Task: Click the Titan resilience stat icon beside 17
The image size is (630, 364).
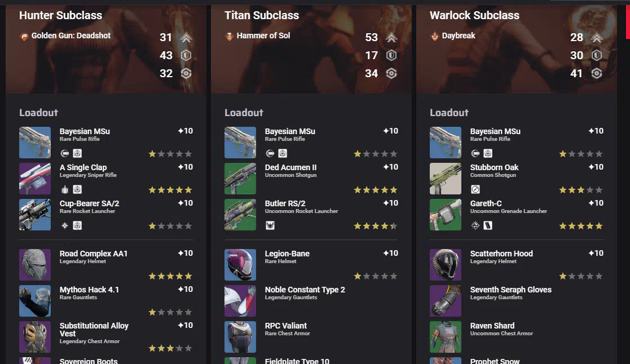Action: (x=391, y=55)
